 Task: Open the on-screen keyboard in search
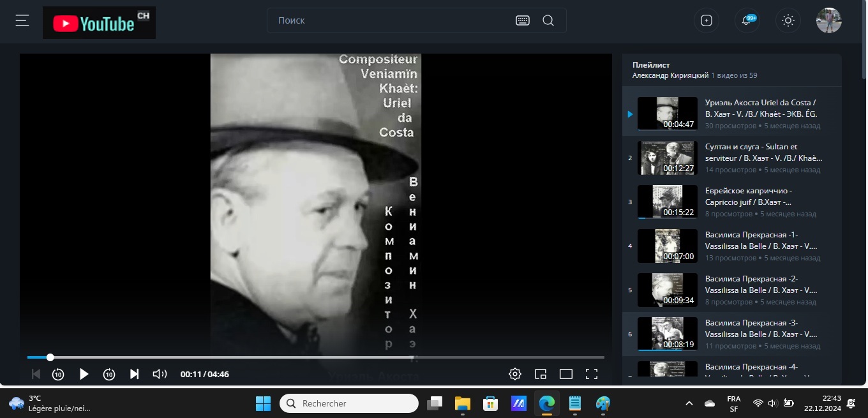(x=523, y=20)
